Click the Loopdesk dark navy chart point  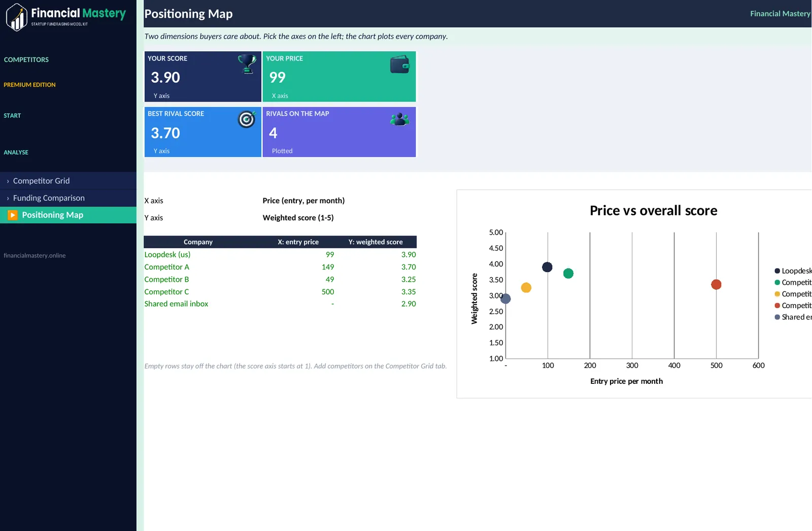(x=547, y=267)
